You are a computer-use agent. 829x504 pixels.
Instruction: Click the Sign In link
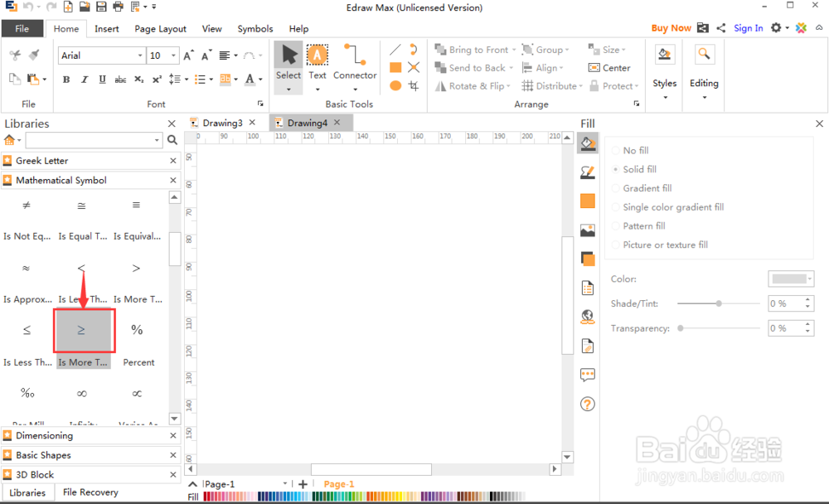(x=748, y=28)
